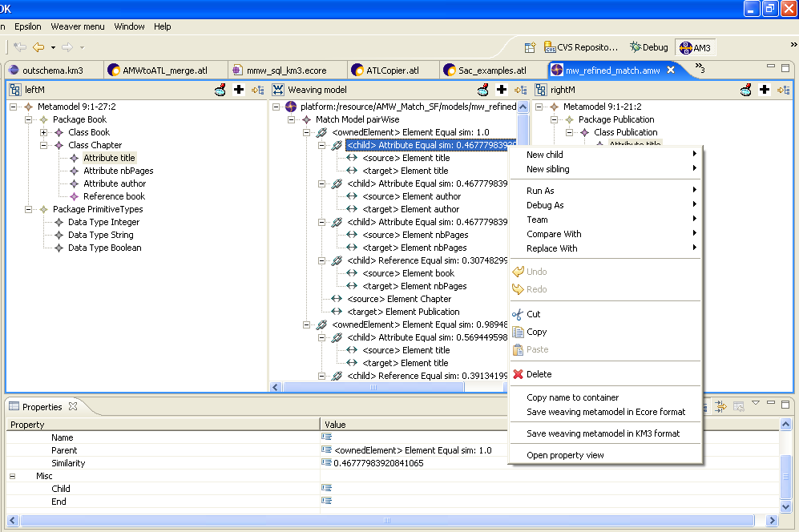799x532 pixels.
Task: Choose Delete from context menu
Action: (605, 374)
